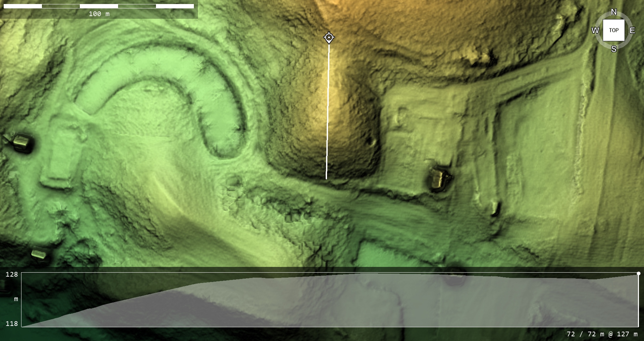This screenshot has width=644, height=341.
Task: Click the southern end of the white measurement line
Action: point(326,178)
